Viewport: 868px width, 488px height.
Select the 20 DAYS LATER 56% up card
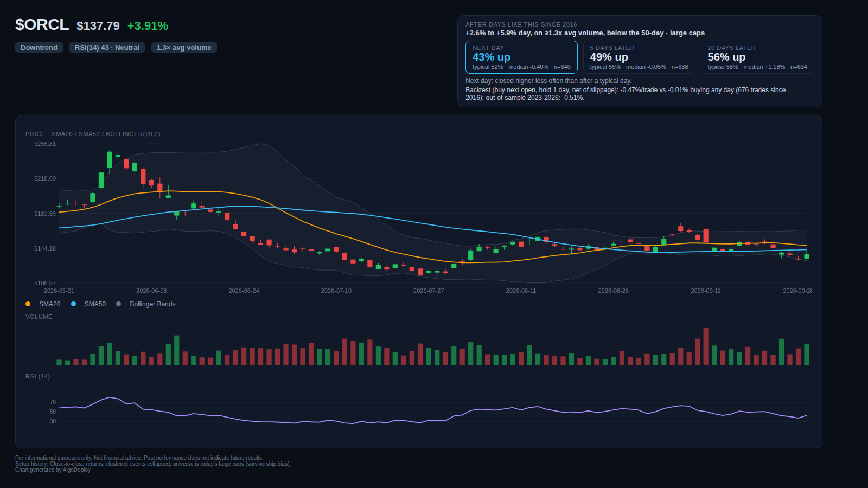(x=757, y=57)
